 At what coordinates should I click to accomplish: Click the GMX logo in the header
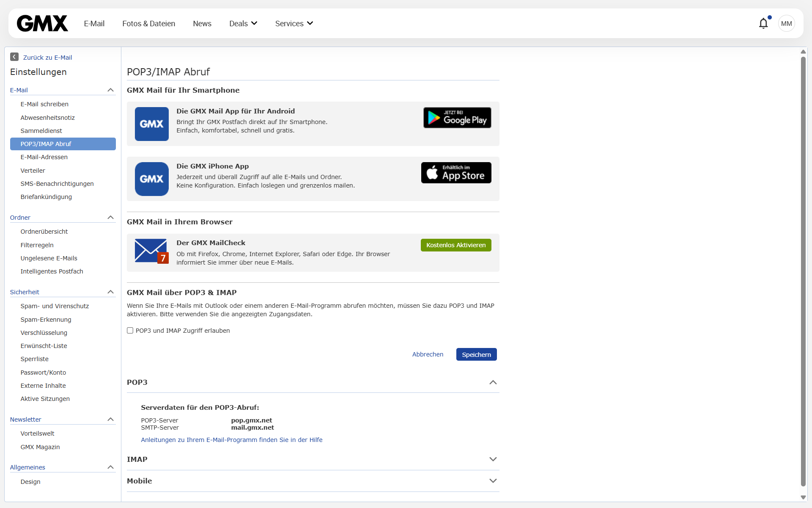click(42, 23)
